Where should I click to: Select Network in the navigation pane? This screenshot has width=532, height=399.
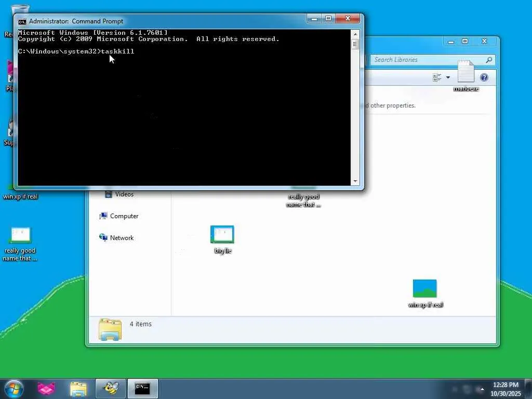[x=116, y=238]
